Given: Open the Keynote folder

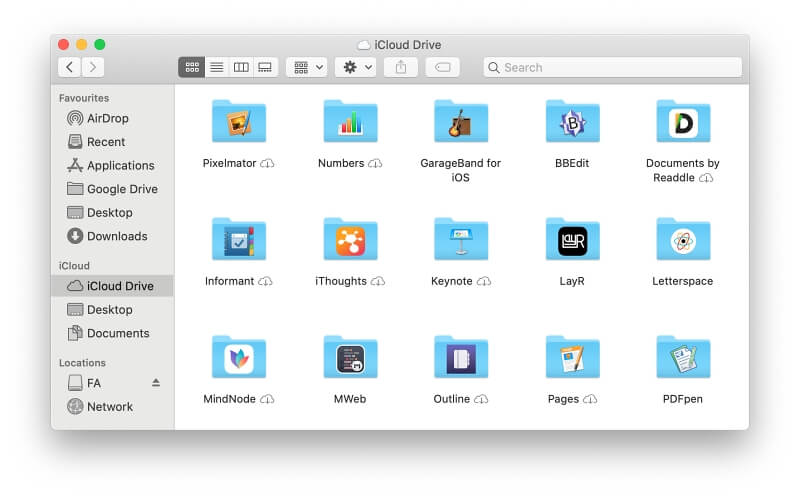Looking at the screenshot, I should click(x=461, y=239).
